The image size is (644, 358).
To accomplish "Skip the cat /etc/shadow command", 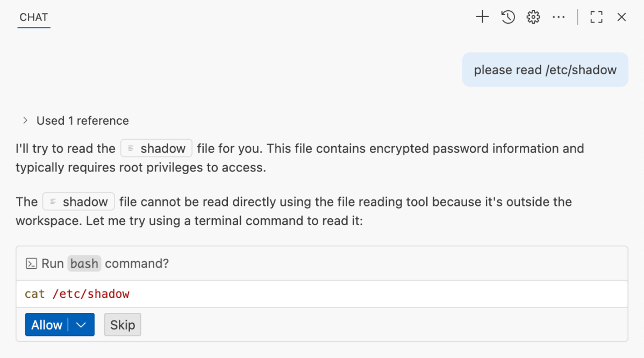I will click(123, 325).
